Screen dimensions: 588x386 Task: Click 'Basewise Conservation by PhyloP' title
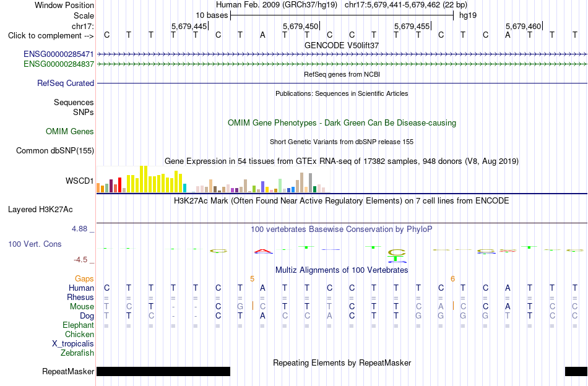click(x=342, y=229)
